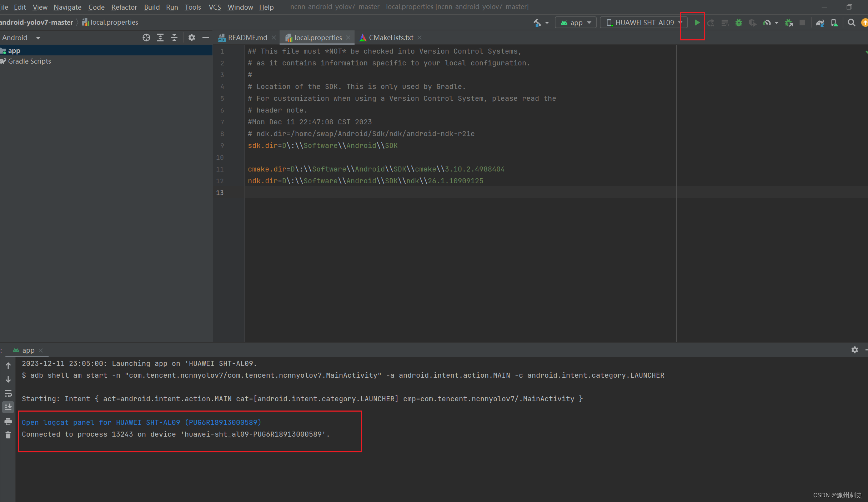Click the Open logcat panel link
868x502 pixels.
(141, 422)
